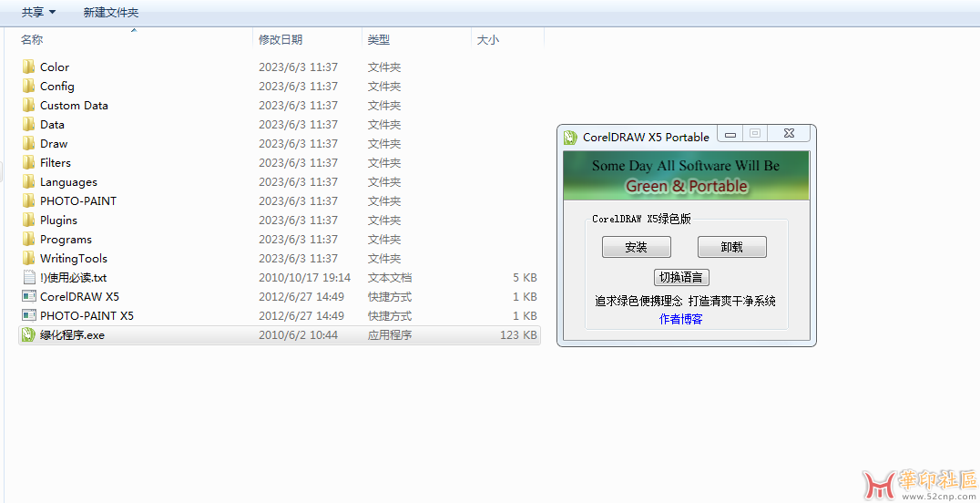Viewport: 980px width, 503px height.
Task: Click the Color folder icon
Action: tap(28, 67)
